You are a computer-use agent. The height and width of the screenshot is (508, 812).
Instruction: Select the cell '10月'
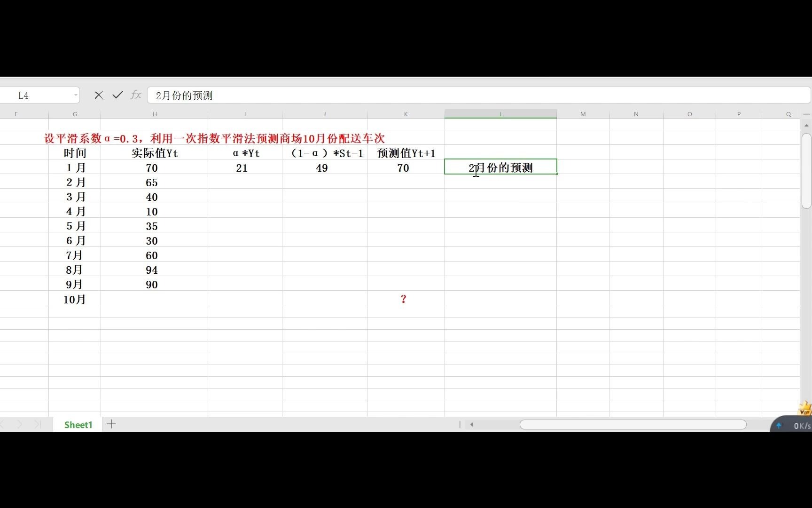75,299
